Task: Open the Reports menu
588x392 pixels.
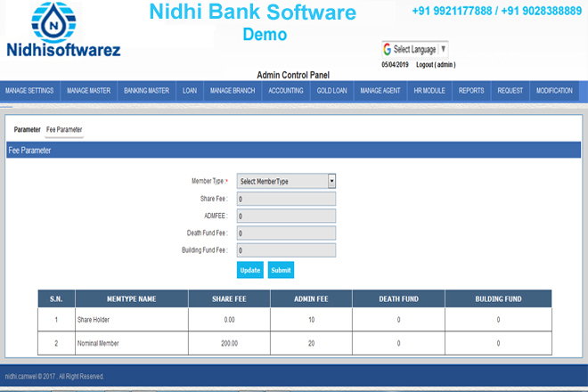Action: 471,91
